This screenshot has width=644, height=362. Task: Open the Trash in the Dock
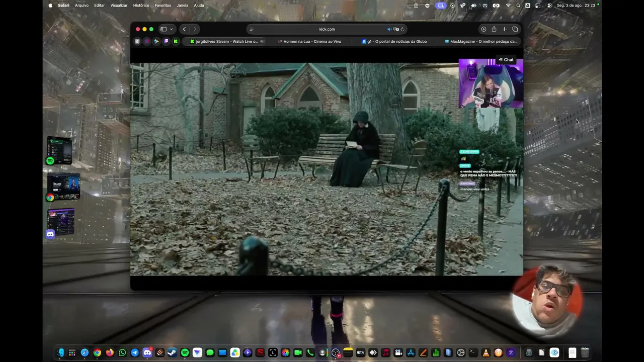585,352
